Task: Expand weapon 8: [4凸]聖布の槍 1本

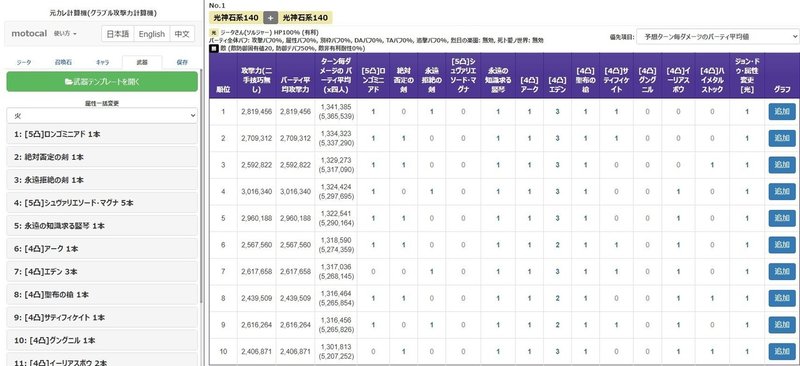Action: click(x=102, y=295)
